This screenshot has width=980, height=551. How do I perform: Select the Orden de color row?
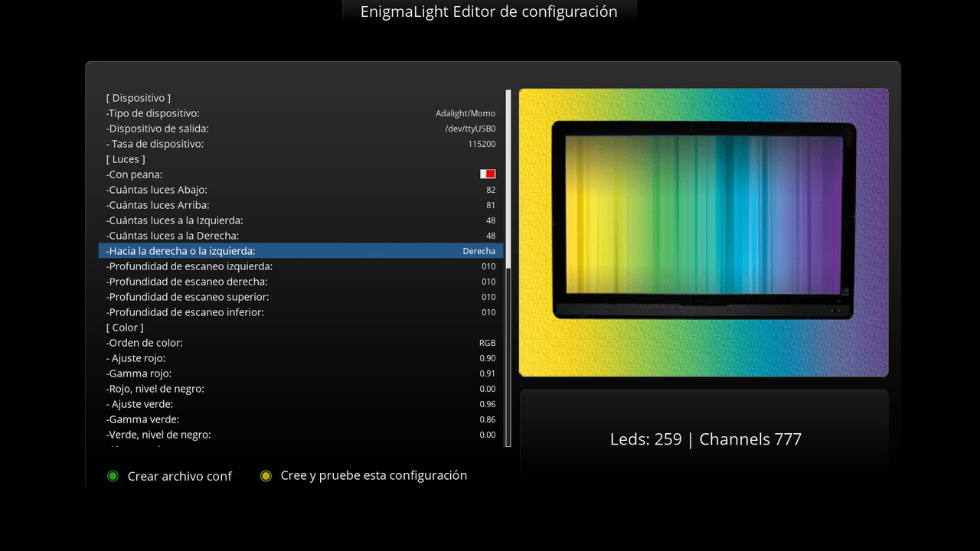[x=301, y=343]
